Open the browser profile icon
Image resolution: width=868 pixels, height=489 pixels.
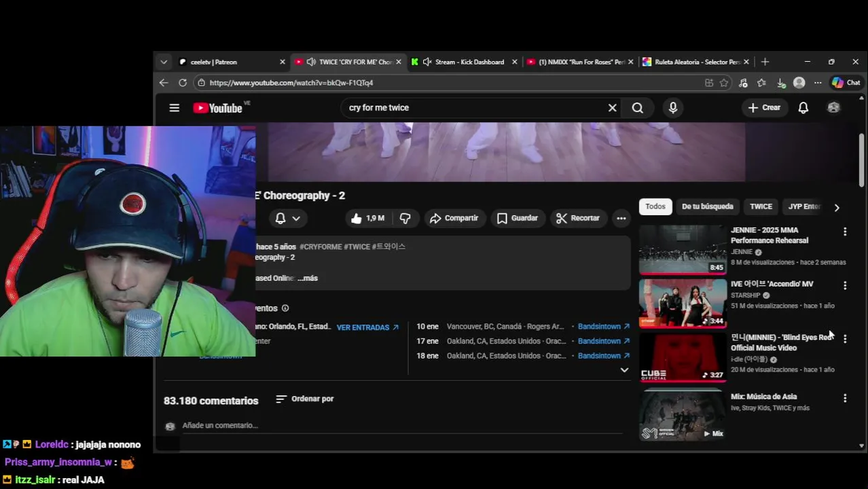pyautogui.click(x=799, y=83)
